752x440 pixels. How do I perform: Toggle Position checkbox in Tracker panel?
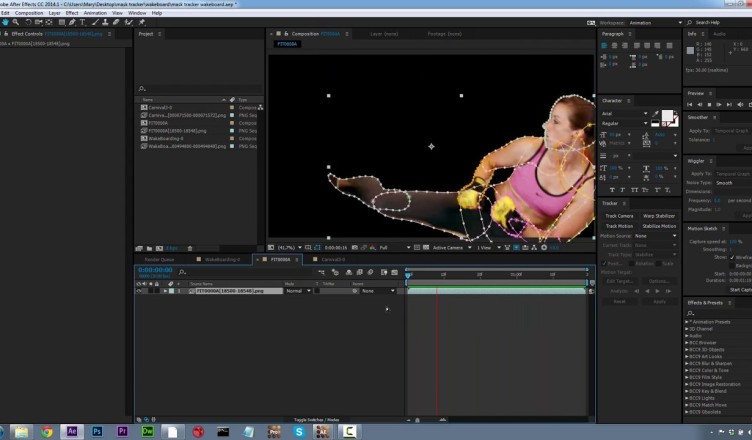point(604,263)
